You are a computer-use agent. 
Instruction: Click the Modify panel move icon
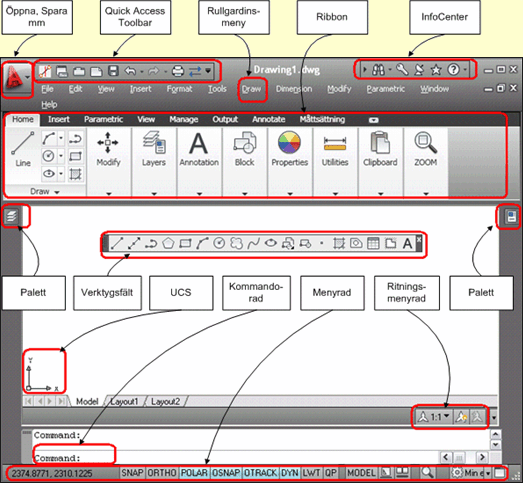tap(108, 143)
